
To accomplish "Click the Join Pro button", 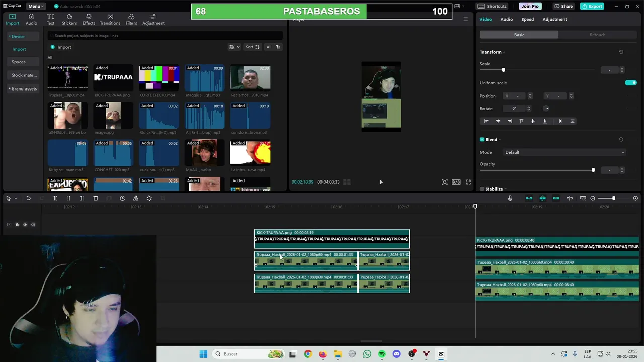I will click(x=530, y=6).
